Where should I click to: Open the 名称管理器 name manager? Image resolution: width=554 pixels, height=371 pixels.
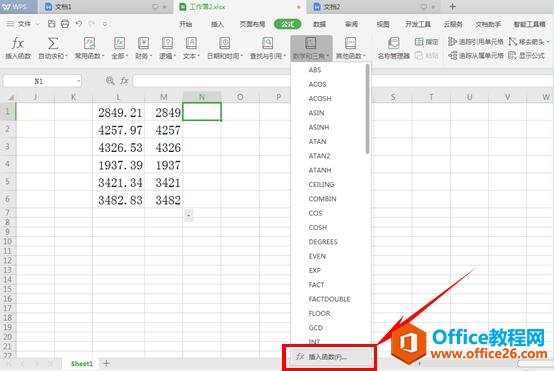tap(394, 48)
